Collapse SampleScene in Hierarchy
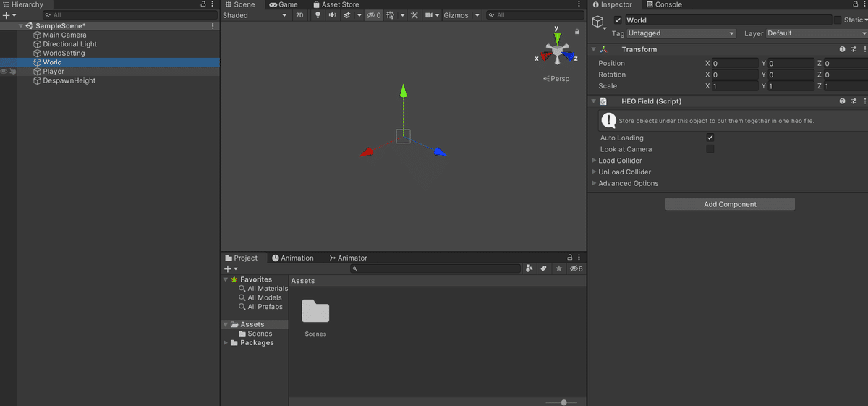Image resolution: width=868 pixels, height=406 pixels. (x=21, y=26)
